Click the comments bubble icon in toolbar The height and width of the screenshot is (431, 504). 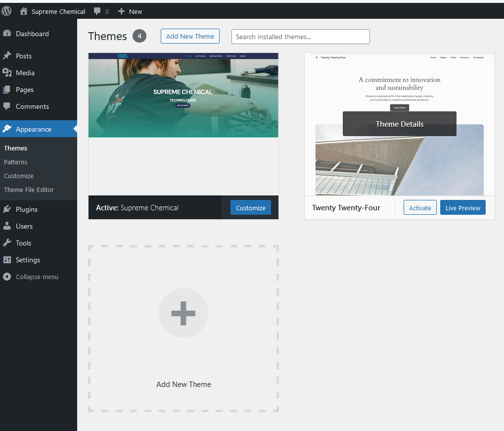click(97, 11)
